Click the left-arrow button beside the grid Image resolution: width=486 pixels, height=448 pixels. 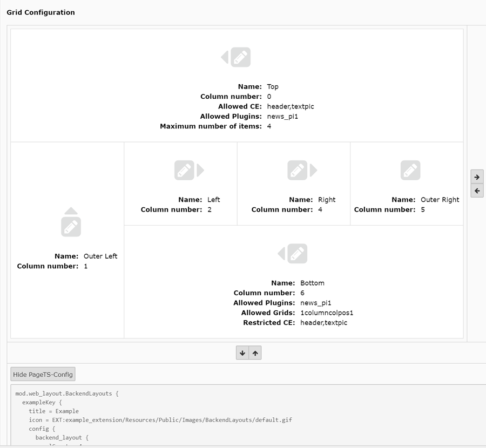pyautogui.click(x=477, y=191)
